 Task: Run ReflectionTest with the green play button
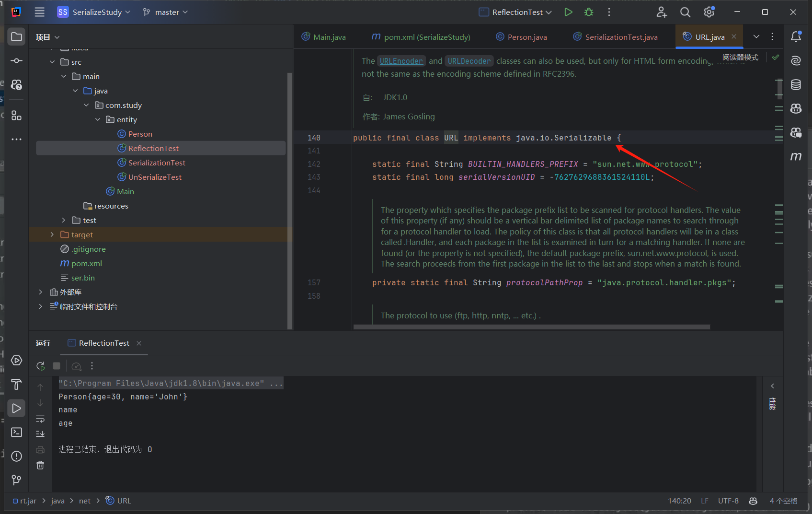(568, 12)
